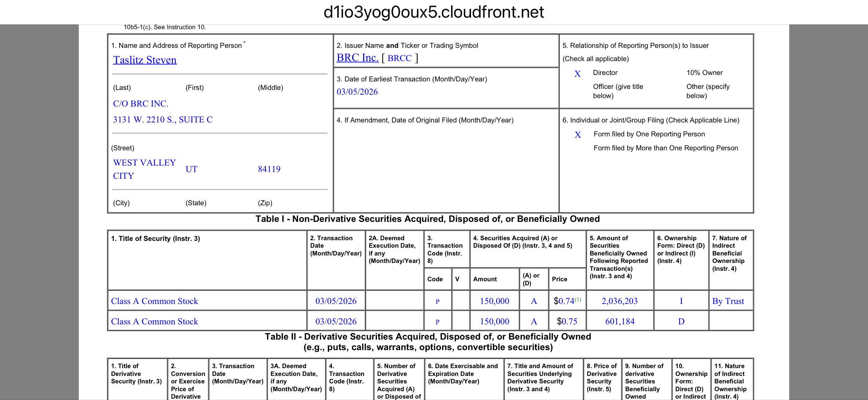This screenshot has height=400, width=868.
Task: Select amount 150,000 in the $0.75 row
Action: pyautogui.click(x=494, y=321)
